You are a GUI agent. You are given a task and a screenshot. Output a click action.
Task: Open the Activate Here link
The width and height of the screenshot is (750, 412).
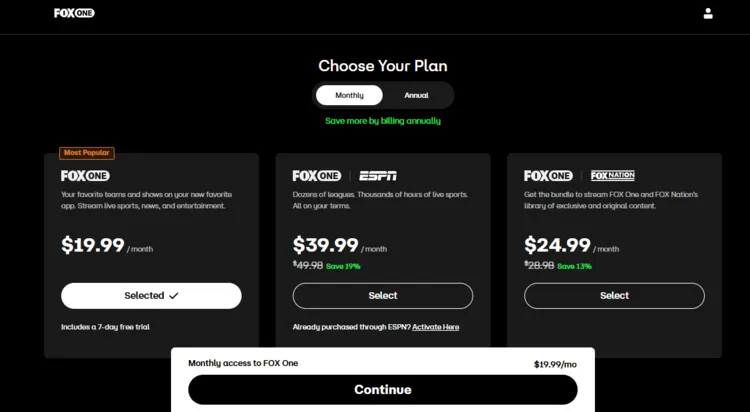click(435, 327)
